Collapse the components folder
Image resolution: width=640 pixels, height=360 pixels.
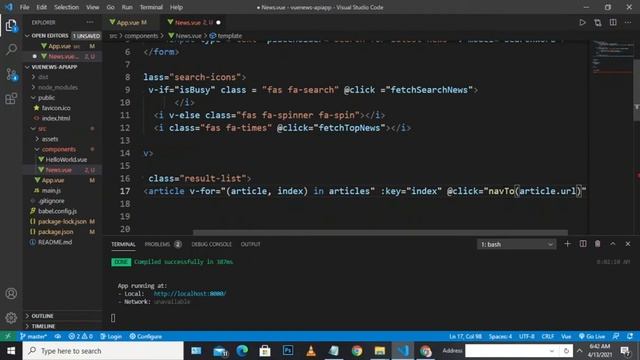(62, 149)
